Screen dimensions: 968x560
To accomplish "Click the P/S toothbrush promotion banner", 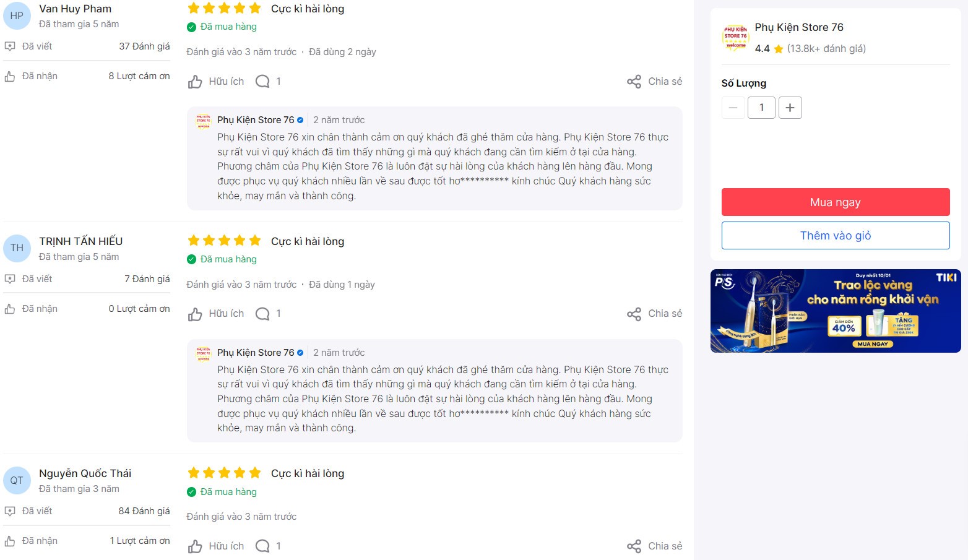I will (x=835, y=311).
